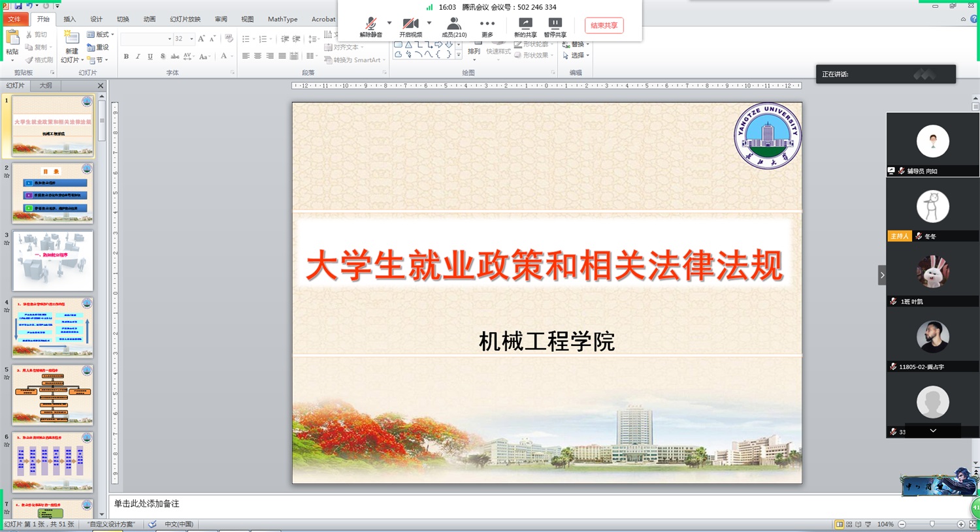Turn on video in meeting toolbar
This screenshot has width=980, height=532.
click(410, 25)
